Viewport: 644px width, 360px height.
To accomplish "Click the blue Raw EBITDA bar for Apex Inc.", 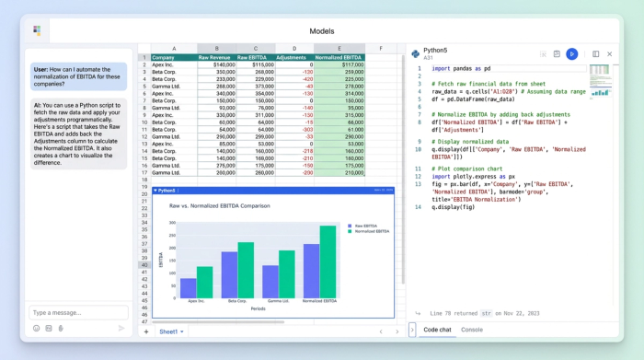I will [188, 288].
